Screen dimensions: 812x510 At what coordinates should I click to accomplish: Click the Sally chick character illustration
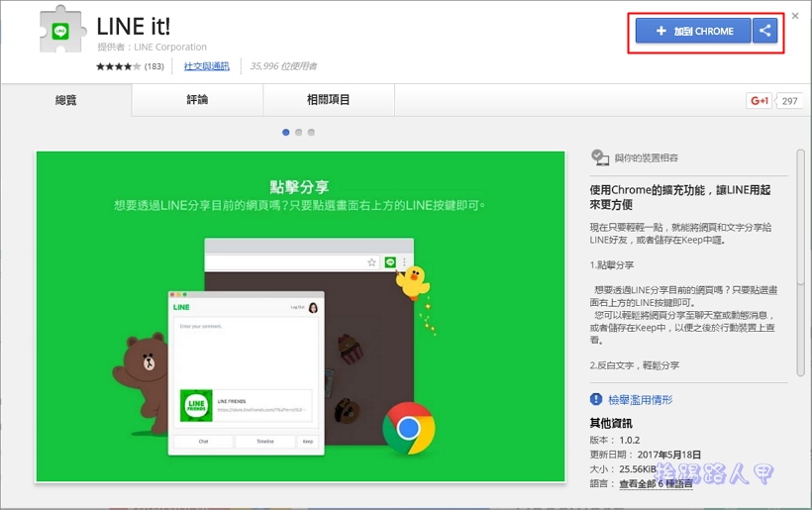[413, 282]
